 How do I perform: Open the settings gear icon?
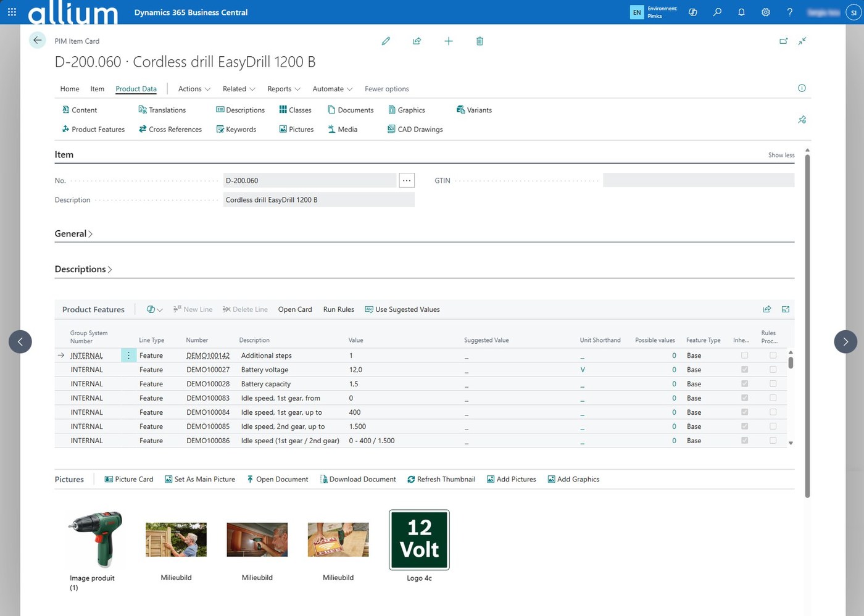tap(765, 12)
